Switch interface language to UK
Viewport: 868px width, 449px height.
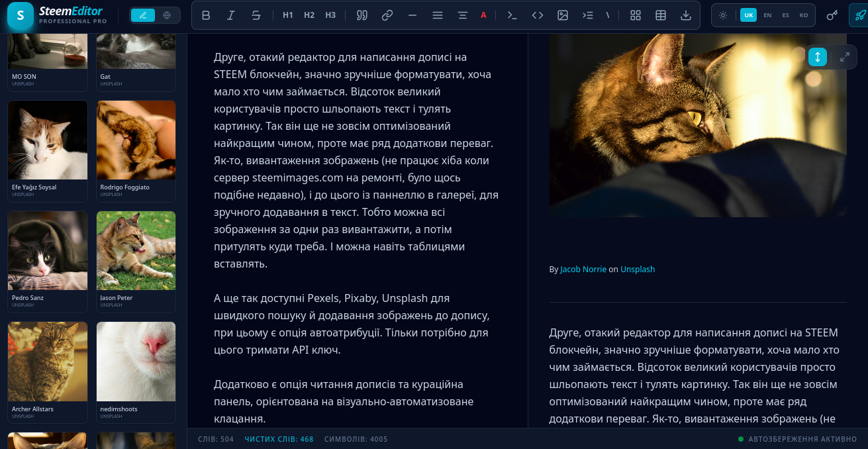[748, 15]
